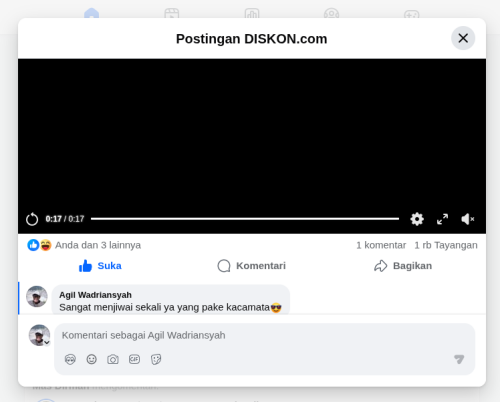Open the GIF picker
This screenshot has height=402, width=500.
[134, 359]
